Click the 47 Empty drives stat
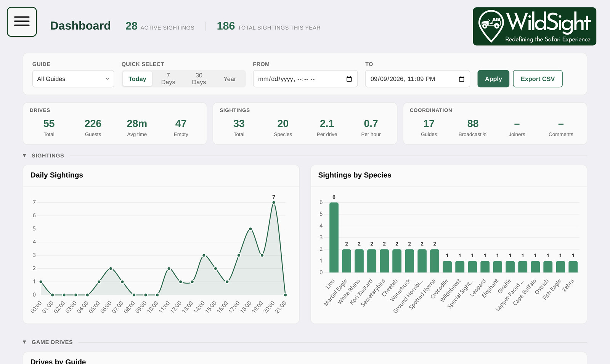 click(x=181, y=128)
